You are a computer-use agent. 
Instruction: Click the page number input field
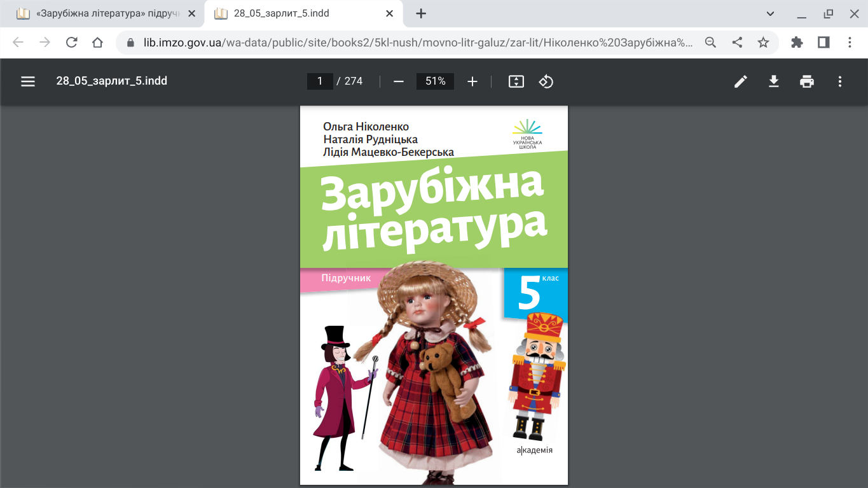320,81
